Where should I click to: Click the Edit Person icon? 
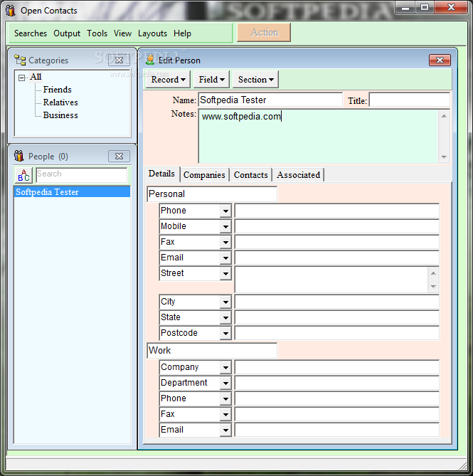click(150, 60)
